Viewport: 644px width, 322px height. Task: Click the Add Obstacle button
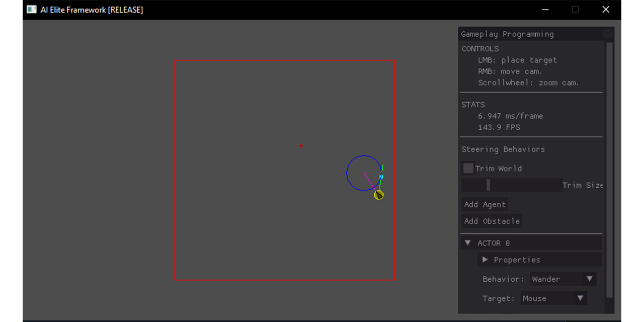pyautogui.click(x=491, y=221)
